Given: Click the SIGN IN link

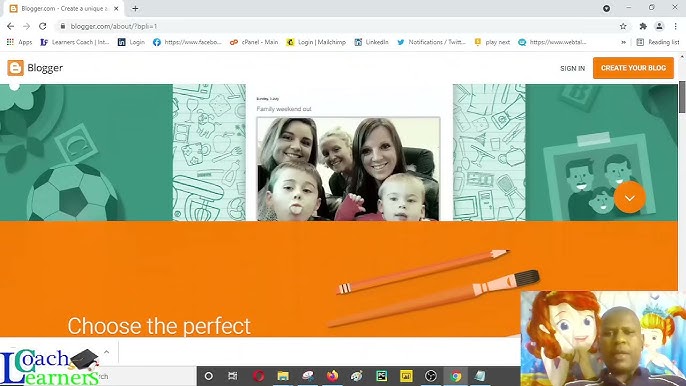Looking at the screenshot, I should [x=572, y=68].
